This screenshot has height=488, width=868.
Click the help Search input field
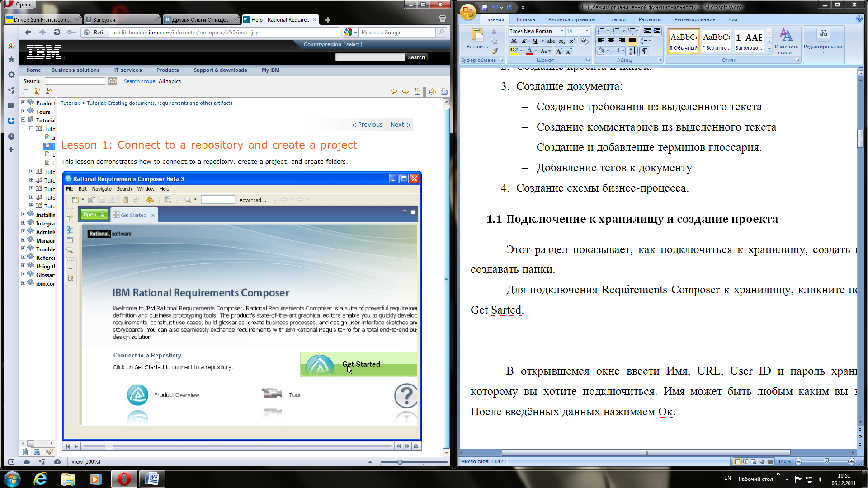75,81
